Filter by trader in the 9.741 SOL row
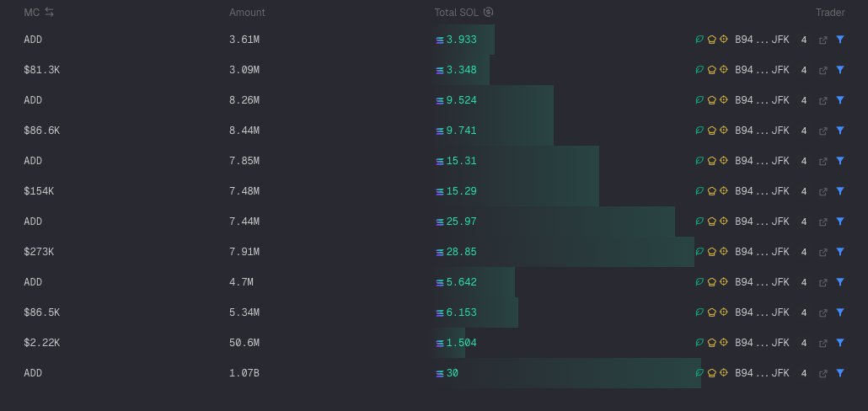 (x=839, y=131)
